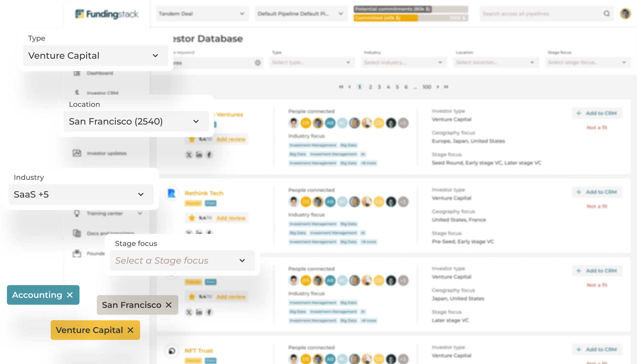Select the Default Pipeline tab
Screen dimensions: 637x364
[300, 14]
